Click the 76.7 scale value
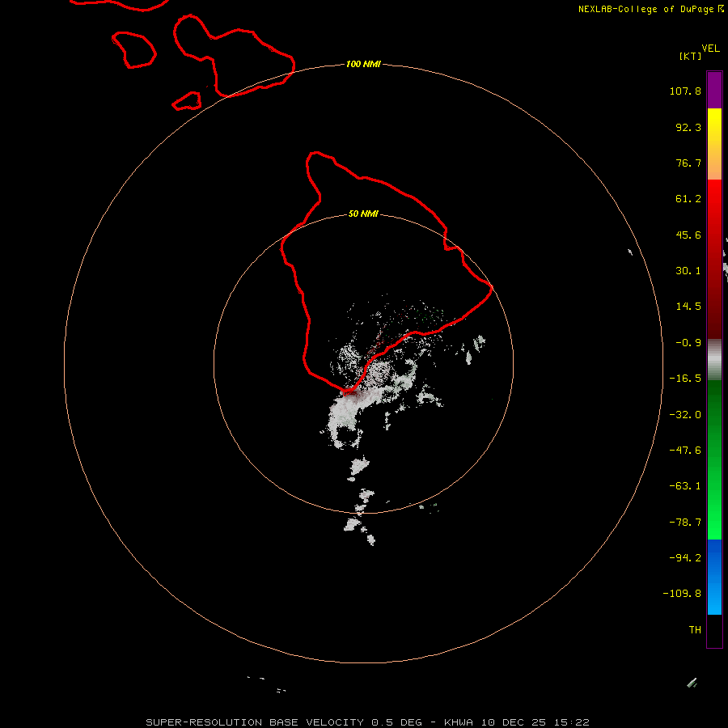728x728 pixels. pos(688,163)
